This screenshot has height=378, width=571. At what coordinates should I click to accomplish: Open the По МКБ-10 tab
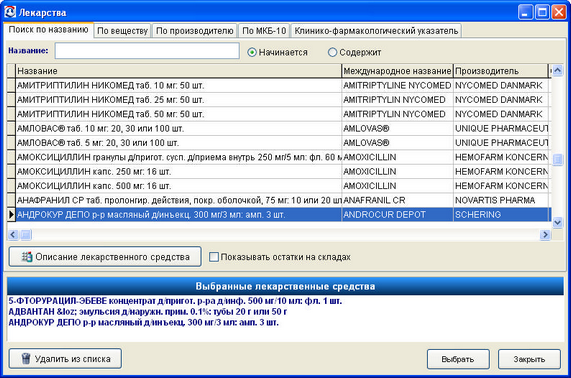(x=264, y=31)
